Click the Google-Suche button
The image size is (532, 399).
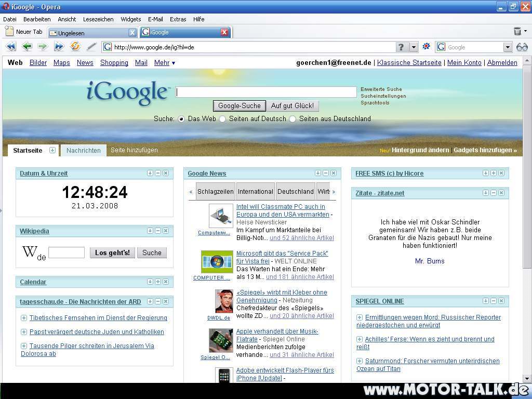click(x=240, y=106)
